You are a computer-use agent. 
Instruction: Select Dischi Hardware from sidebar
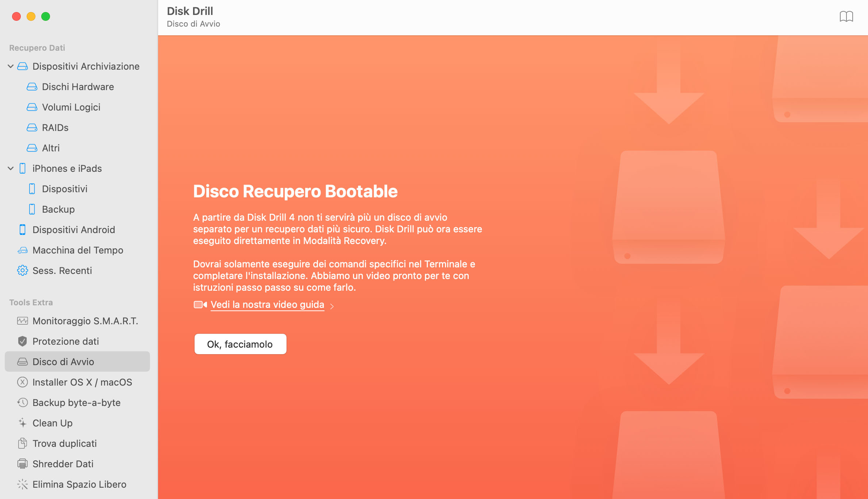(x=78, y=86)
